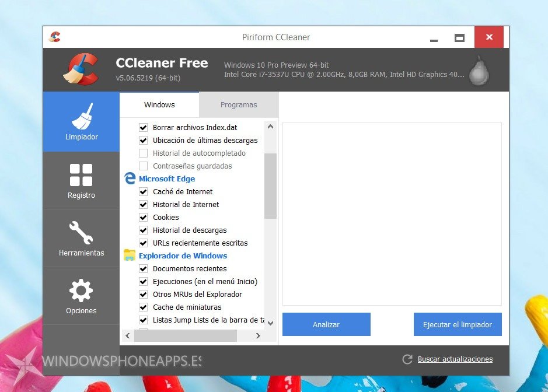Toggle the Cookies checkbox
The height and width of the screenshot is (392, 548).
(144, 218)
